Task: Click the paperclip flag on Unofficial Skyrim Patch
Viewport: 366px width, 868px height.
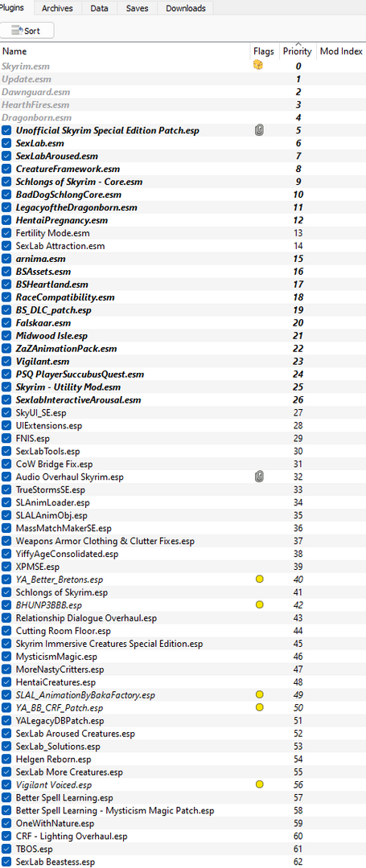Action: coord(258,131)
